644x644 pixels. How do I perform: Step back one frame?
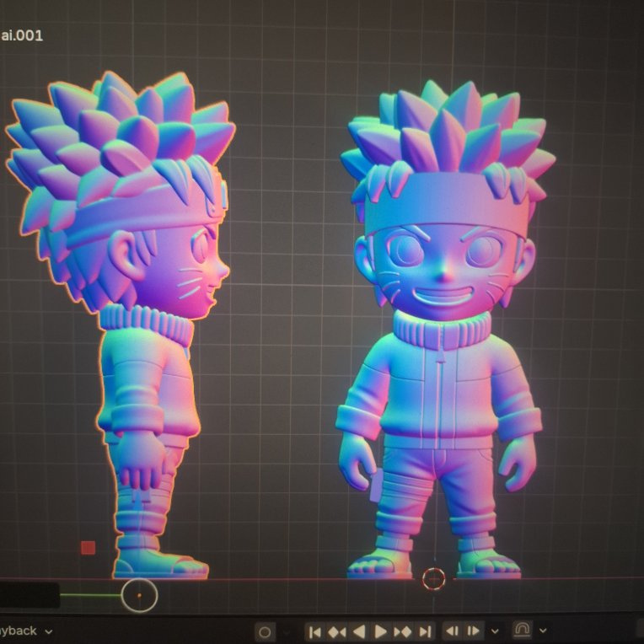tap(452, 631)
